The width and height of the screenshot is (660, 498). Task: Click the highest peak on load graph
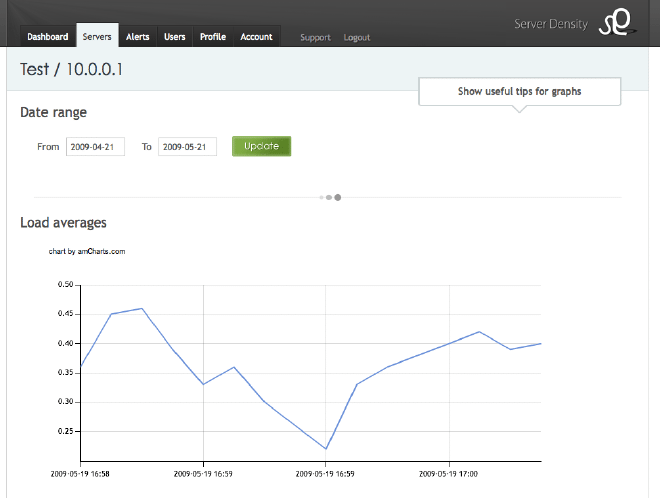click(142, 309)
